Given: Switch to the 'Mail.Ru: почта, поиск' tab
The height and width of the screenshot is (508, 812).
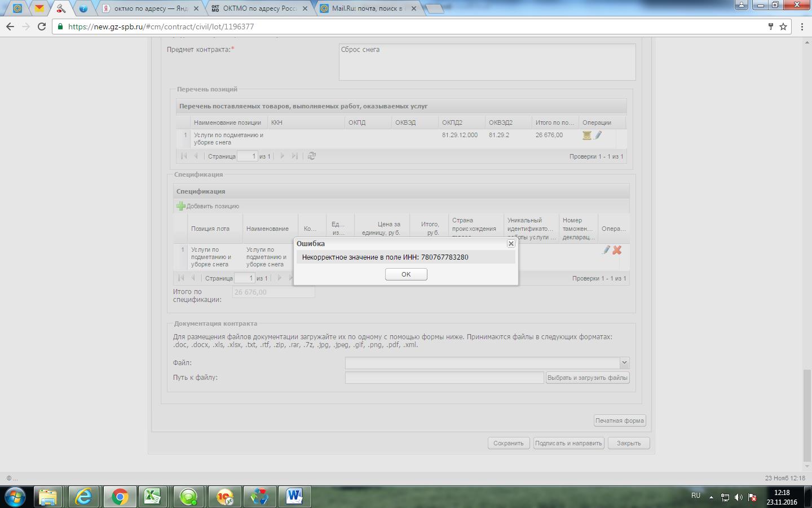Looking at the screenshot, I should coord(369,8).
